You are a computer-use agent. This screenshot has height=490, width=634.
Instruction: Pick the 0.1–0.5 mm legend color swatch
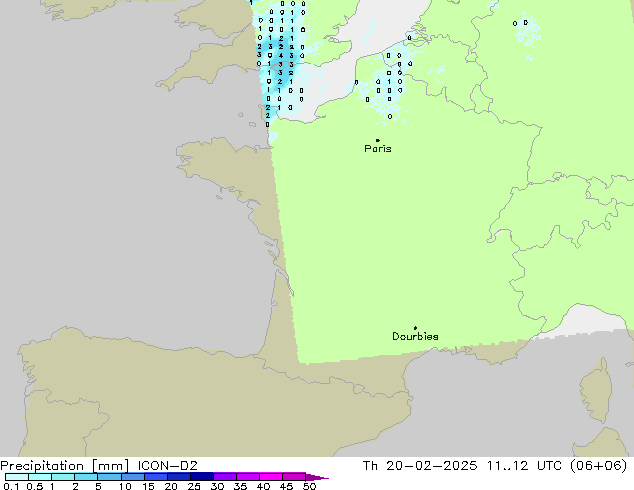click(x=17, y=477)
